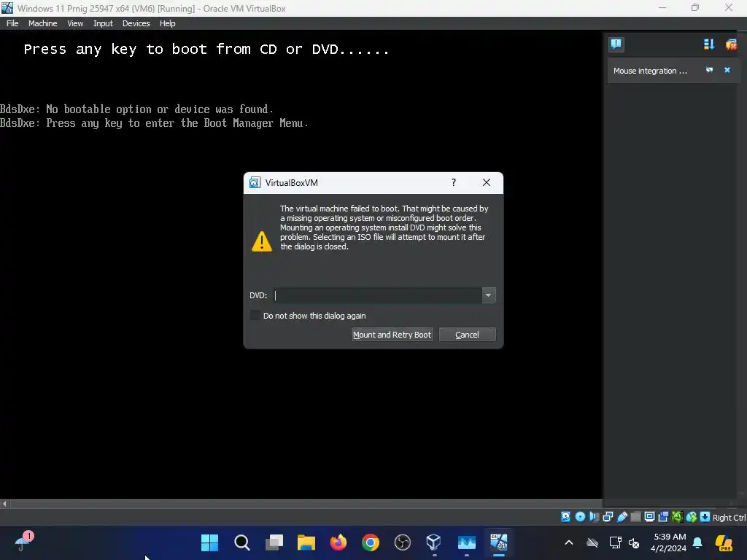Cancel the failed boot dialog
747x560 pixels.
(x=467, y=335)
